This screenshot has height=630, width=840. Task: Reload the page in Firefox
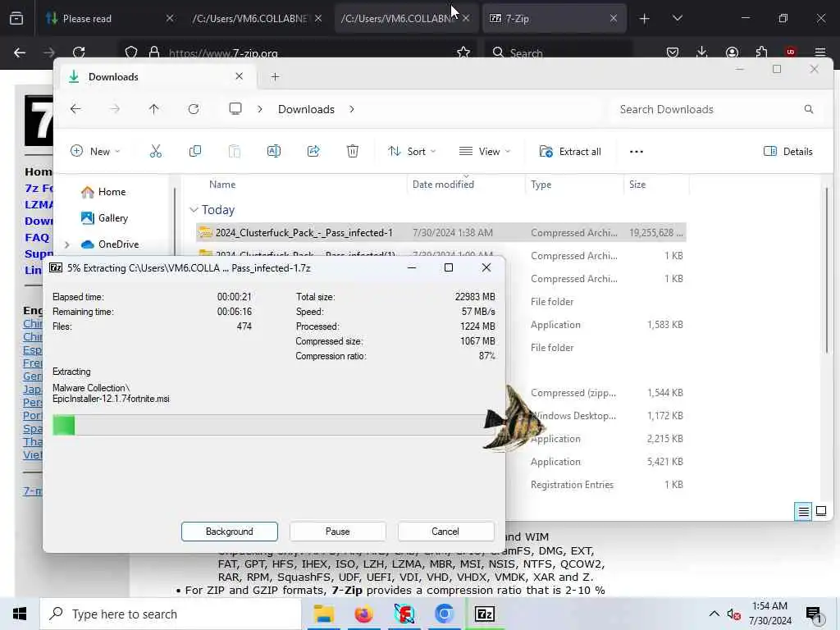[79, 52]
